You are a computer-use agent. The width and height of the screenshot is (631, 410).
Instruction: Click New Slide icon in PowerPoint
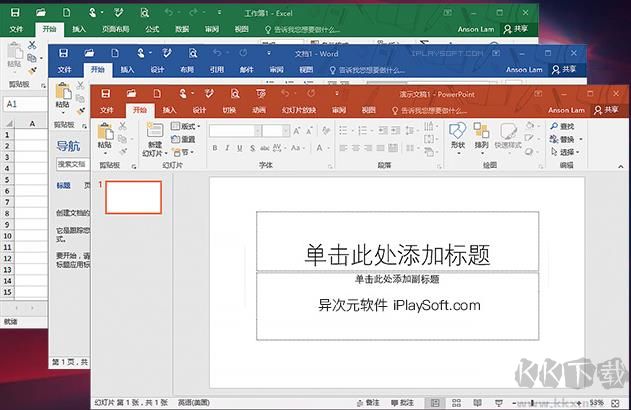[154, 131]
